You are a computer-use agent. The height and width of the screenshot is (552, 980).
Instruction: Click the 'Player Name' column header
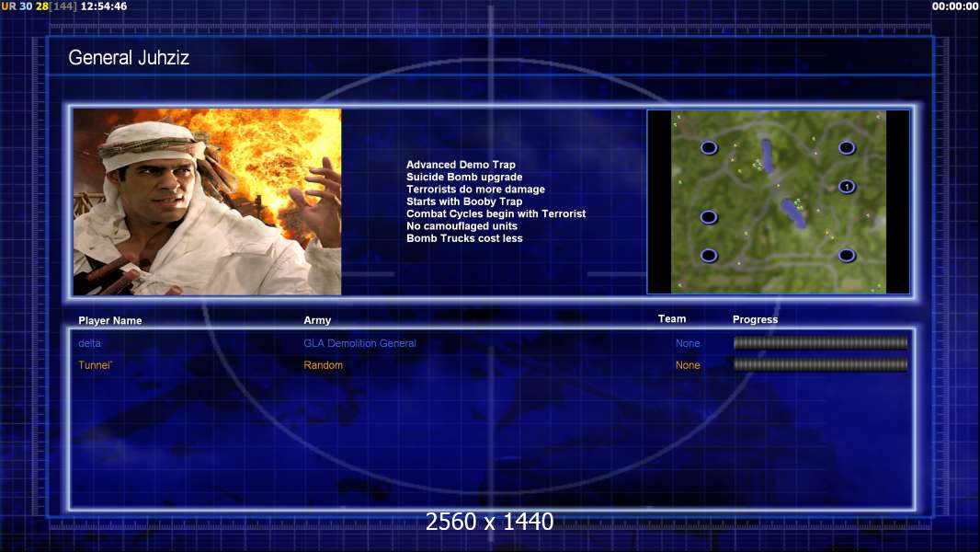tap(110, 320)
